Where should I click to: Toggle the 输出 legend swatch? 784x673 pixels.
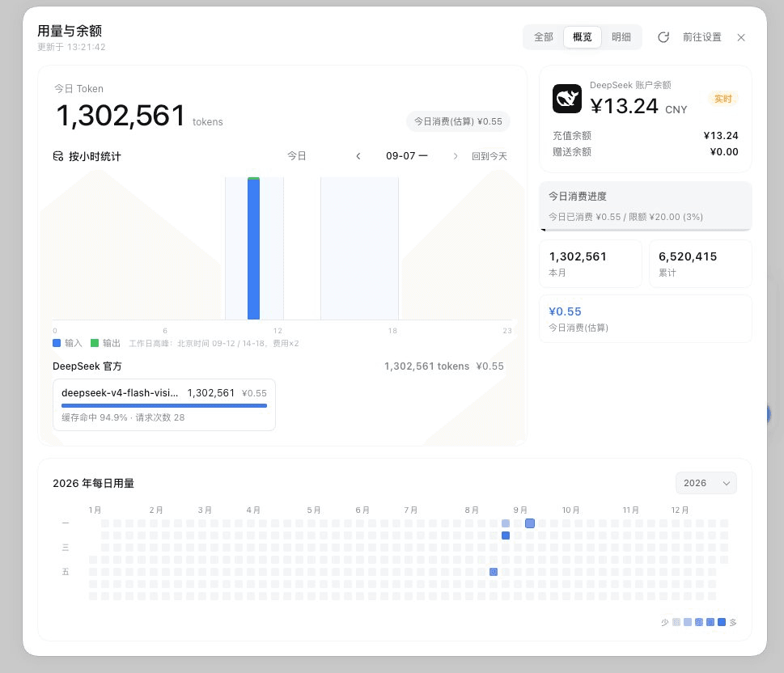(x=95, y=343)
